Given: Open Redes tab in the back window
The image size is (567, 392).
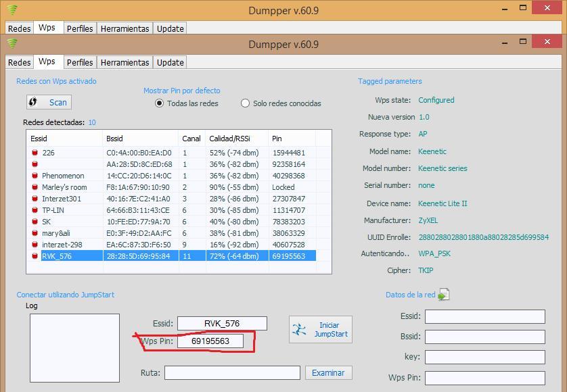Looking at the screenshot, I should (x=19, y=28).
